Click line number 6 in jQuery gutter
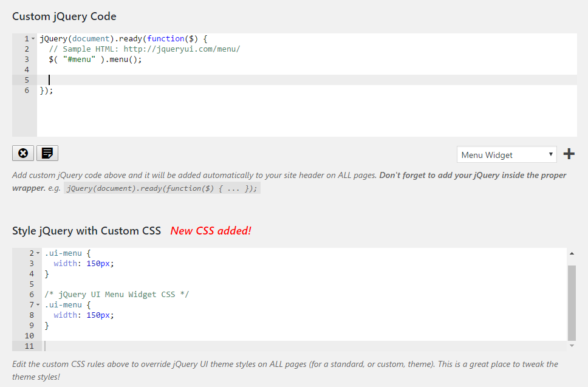Image resolution: width=588 pixels, height=387 pixels. (x=27, y=91)
